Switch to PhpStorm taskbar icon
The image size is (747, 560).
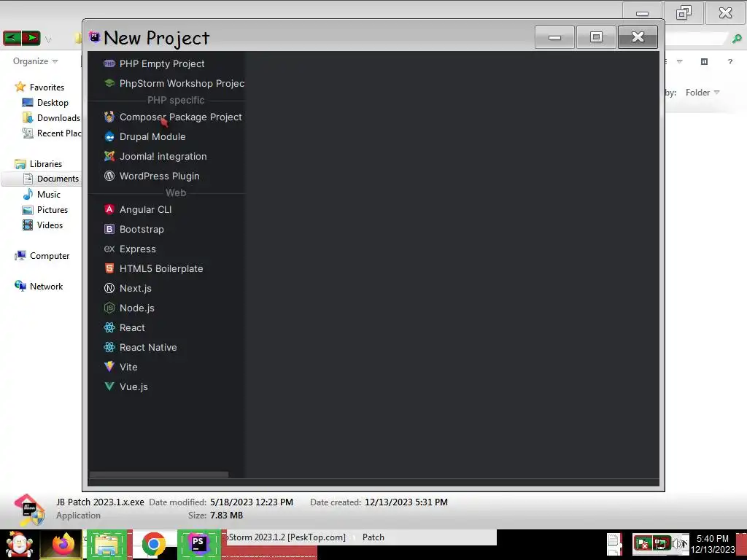pos(198,544)
